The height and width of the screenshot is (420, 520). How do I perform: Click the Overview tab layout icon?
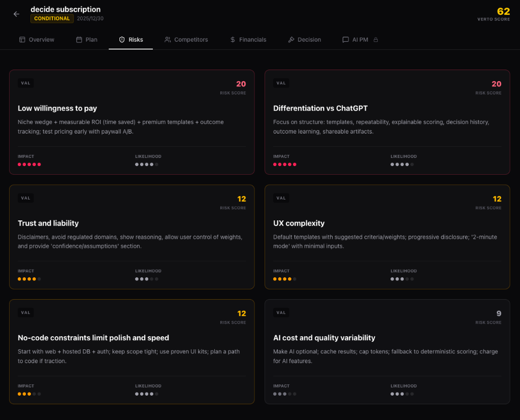(x=22, y=40)
